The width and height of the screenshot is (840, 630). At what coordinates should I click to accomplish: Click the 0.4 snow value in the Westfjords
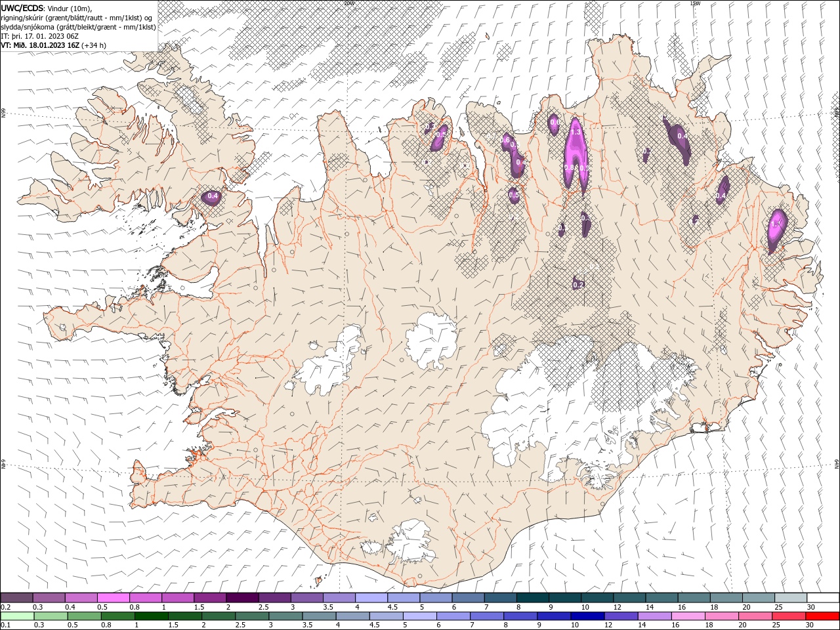pyautogui.click(x=213, y=196)
